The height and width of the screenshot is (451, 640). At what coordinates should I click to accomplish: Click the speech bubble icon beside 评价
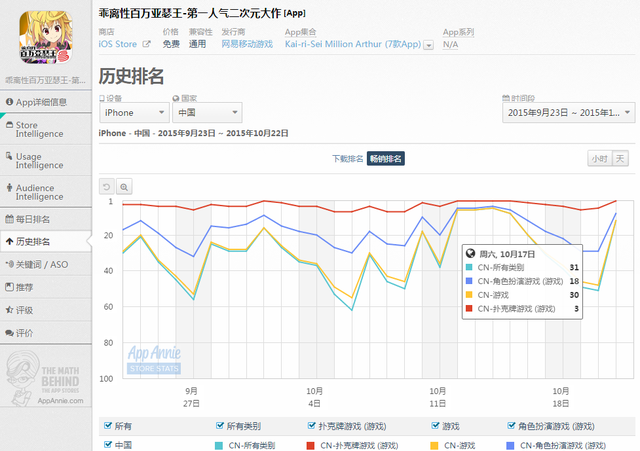(9, 333)
